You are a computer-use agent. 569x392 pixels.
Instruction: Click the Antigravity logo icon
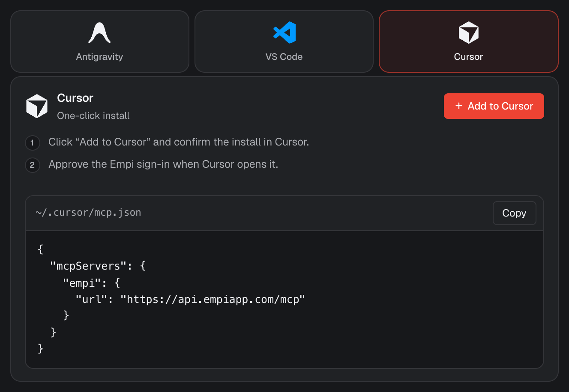pyautogui.click(x=99, y=33)
